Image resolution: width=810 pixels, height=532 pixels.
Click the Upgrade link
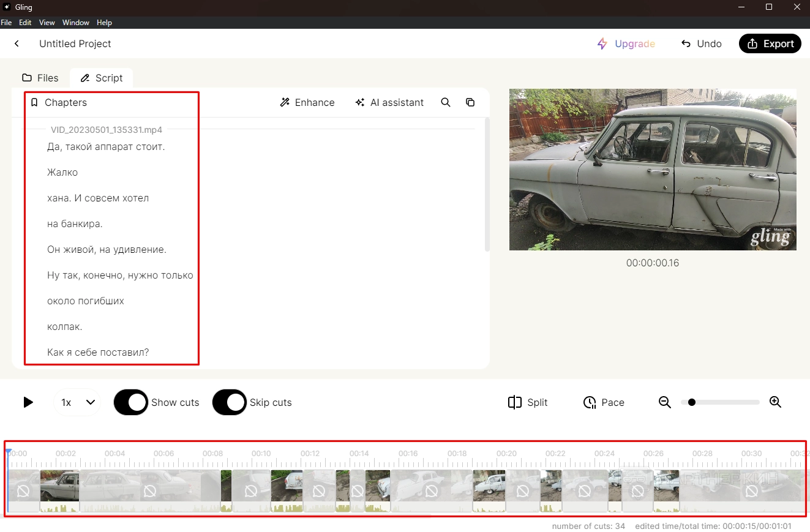click(626, 43)
